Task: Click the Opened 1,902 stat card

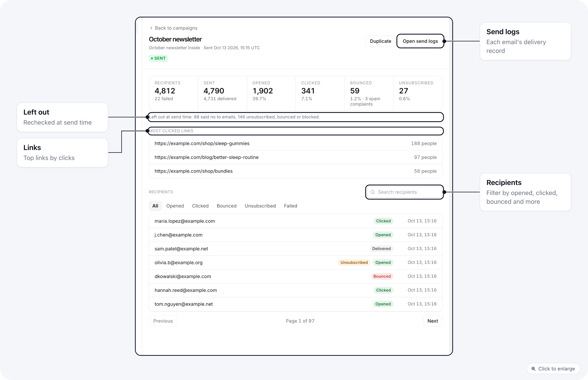Action: [x=271, y=93]
